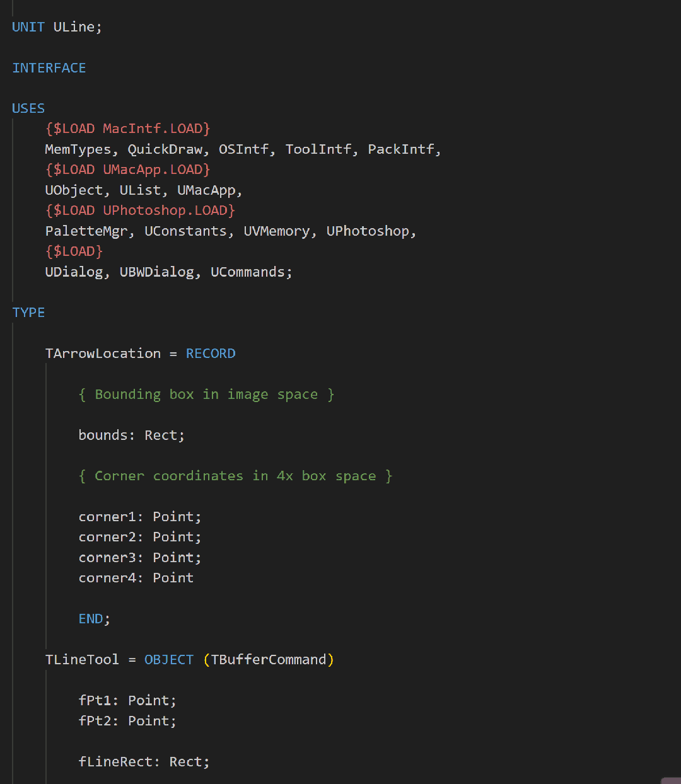681x784 pixels.
Task: Click the {$LOAD UMacApp.LOAD} directive
Action: pyautogui.click(x=128, y=170)
